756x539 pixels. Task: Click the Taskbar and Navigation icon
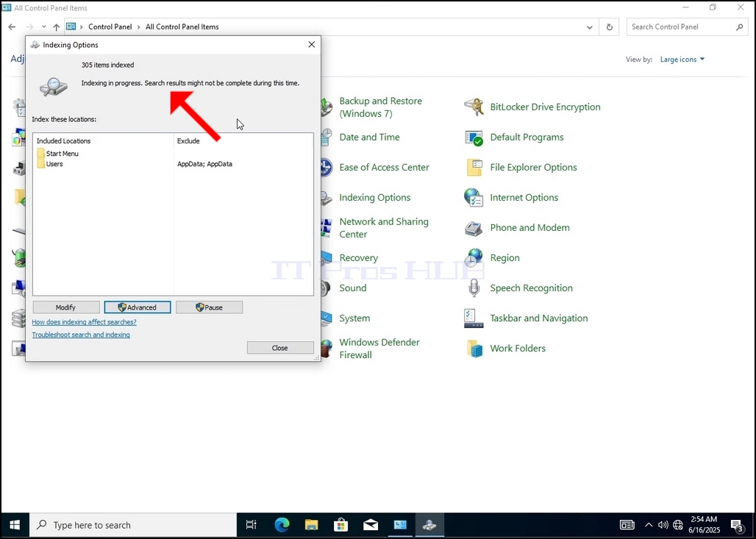coord(474,318)
